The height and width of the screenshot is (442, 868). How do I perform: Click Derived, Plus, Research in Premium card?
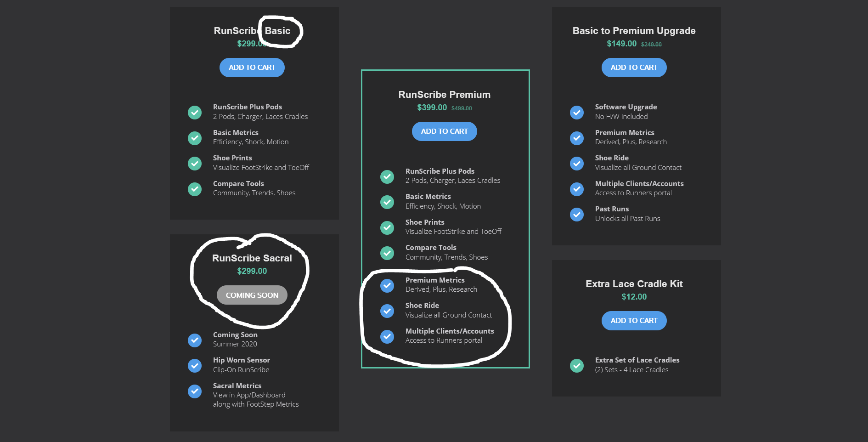441,289
